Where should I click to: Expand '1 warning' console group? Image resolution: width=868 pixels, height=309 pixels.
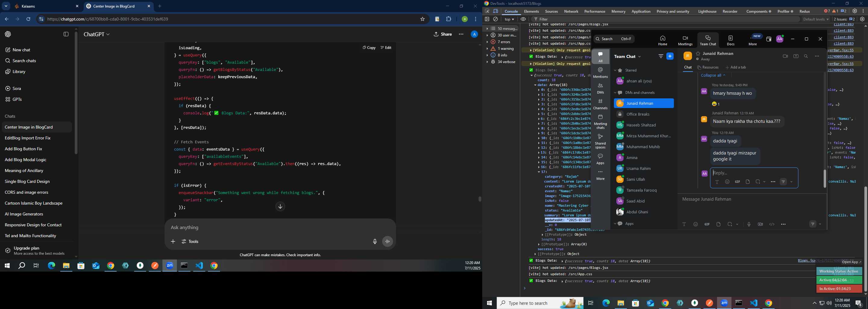487,49
